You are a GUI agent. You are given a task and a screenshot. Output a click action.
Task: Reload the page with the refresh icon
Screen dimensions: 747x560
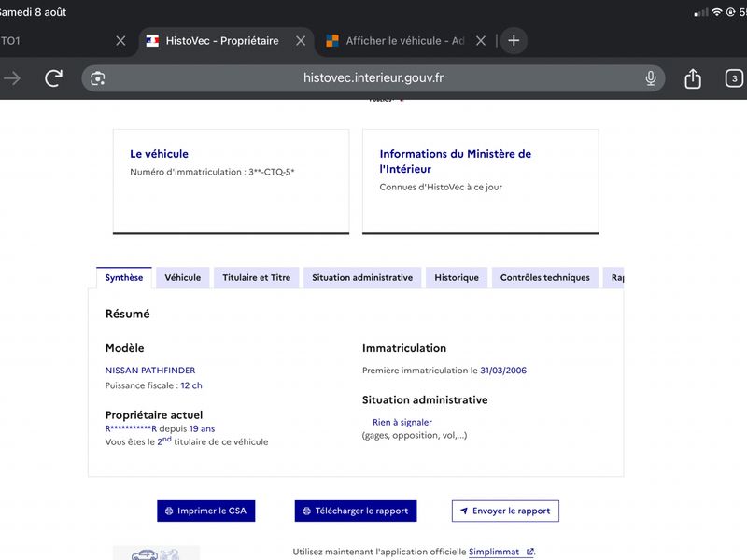pyautogui.click(x=53, y=78)
